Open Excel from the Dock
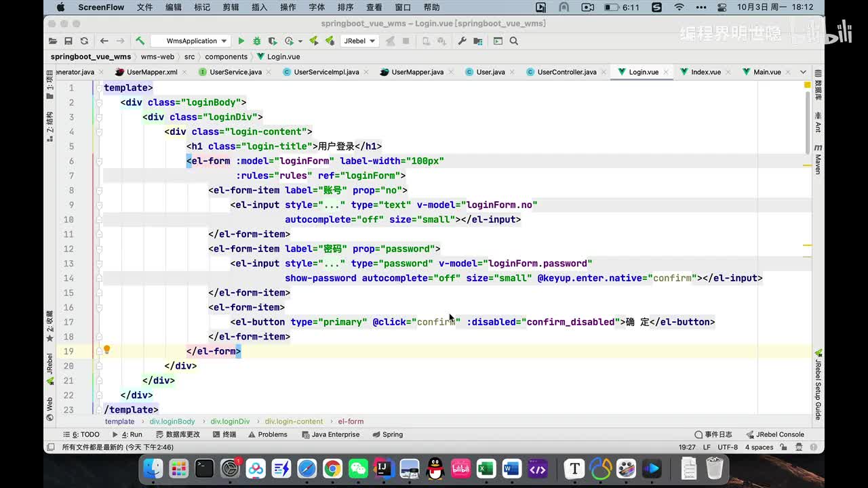Screen dimensions: 868x488 486,468
